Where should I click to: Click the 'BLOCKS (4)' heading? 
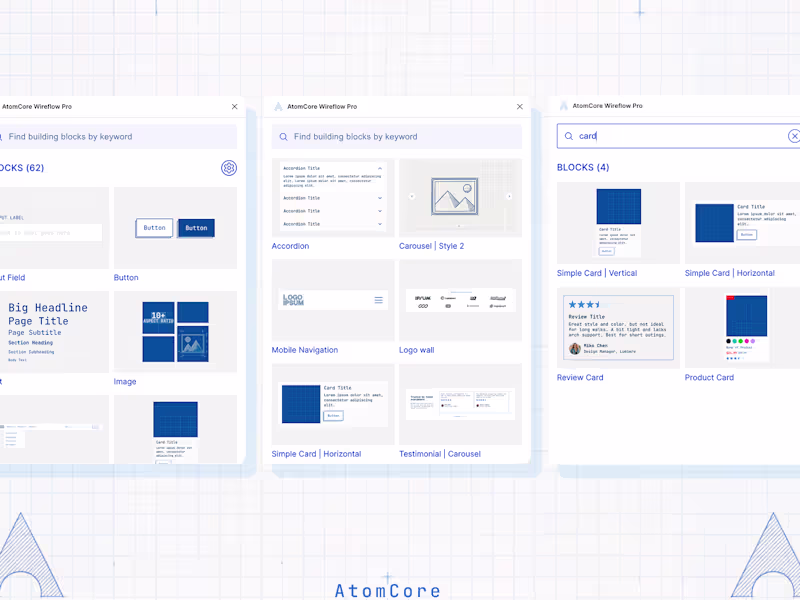(583, 167)
